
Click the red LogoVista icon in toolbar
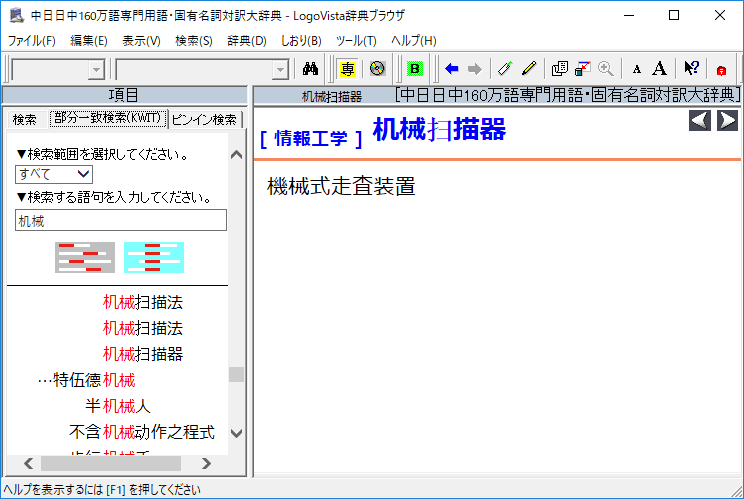721,71
